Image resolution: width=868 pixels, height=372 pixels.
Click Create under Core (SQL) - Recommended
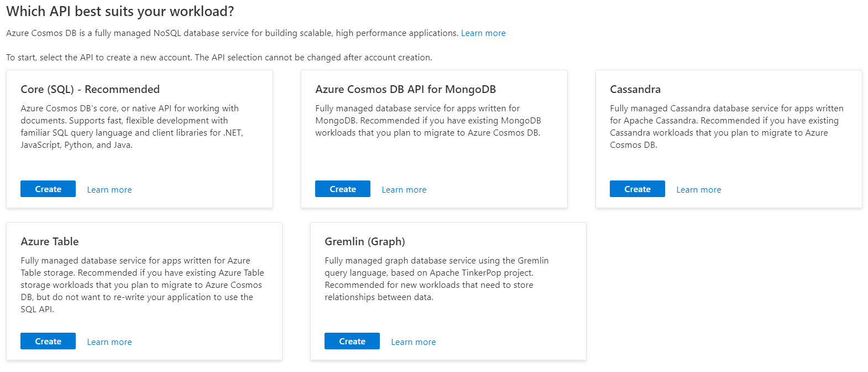[x=48, y=189]
